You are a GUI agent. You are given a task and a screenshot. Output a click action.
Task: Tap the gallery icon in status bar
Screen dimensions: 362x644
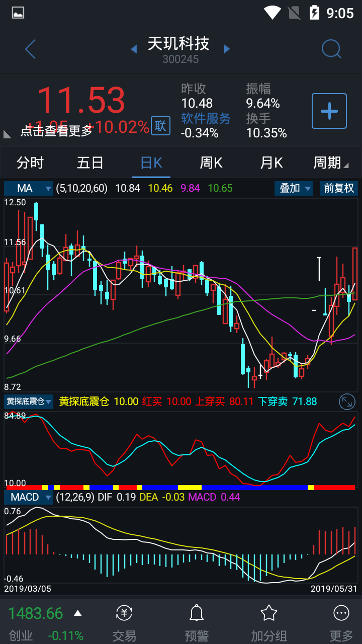coord(18,13)
